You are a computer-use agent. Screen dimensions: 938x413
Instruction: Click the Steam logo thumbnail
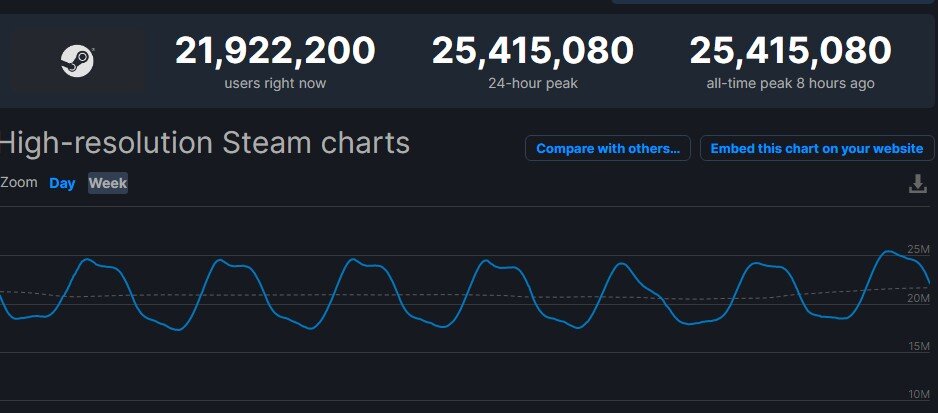click(78, 61)
